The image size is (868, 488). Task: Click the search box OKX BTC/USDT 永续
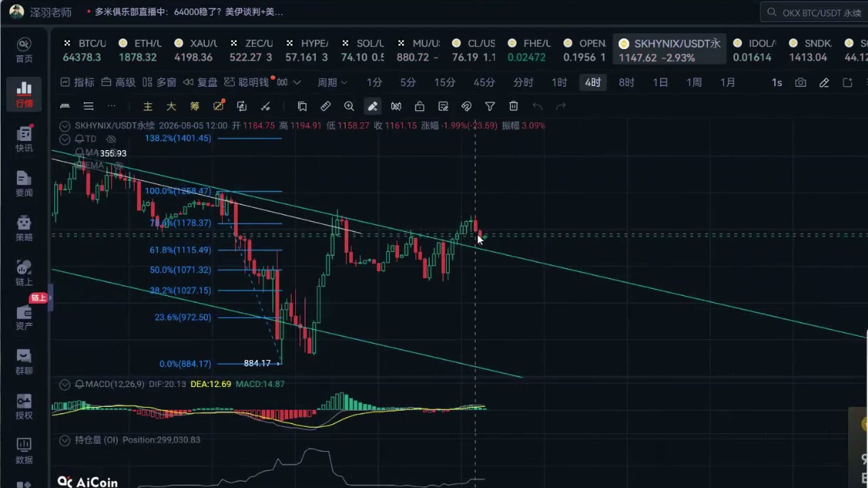pos(814,13)
